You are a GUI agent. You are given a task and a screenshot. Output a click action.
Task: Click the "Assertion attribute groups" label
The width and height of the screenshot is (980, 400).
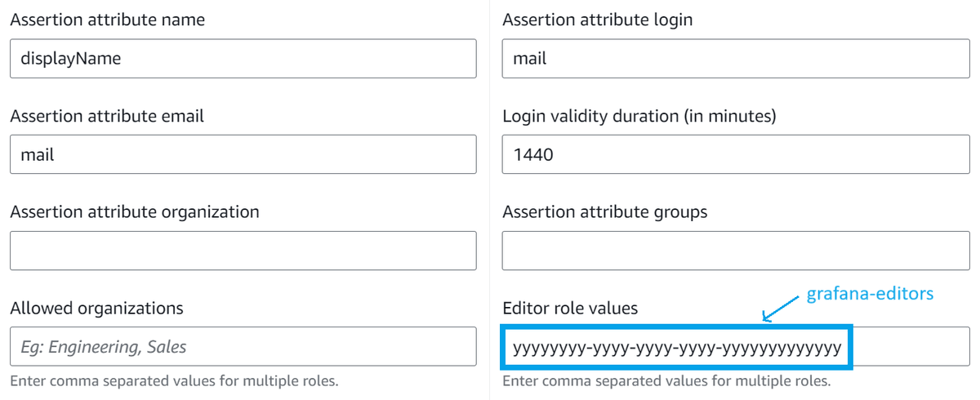point(604,212)
